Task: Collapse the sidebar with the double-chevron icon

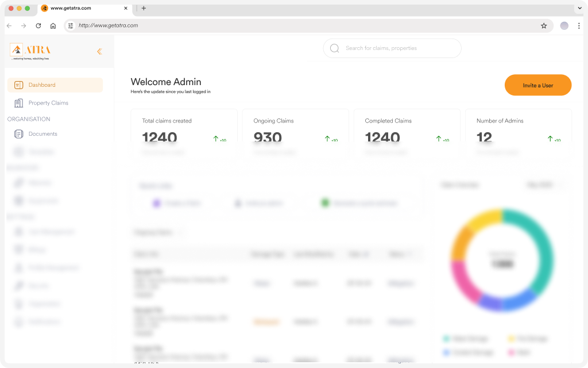Action: [99, 52]
